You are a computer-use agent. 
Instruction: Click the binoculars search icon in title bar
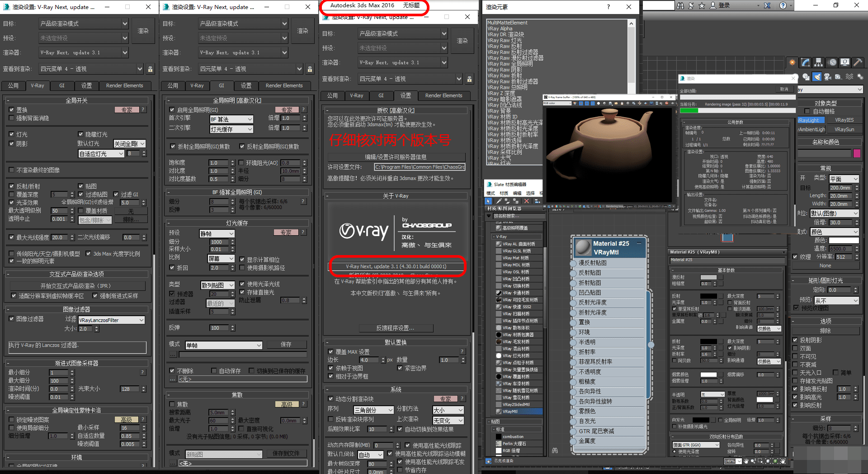click(680, 5)
